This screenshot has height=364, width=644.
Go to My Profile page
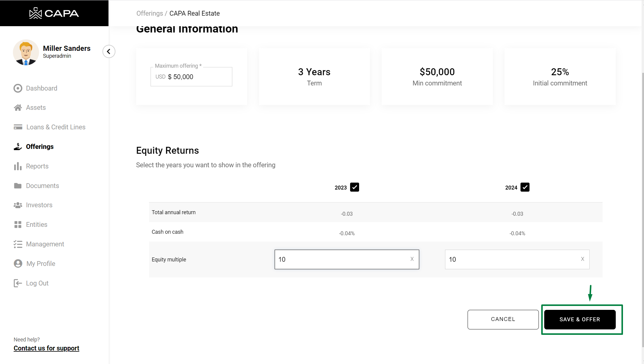pyautogui.click(x=41, y=264)
